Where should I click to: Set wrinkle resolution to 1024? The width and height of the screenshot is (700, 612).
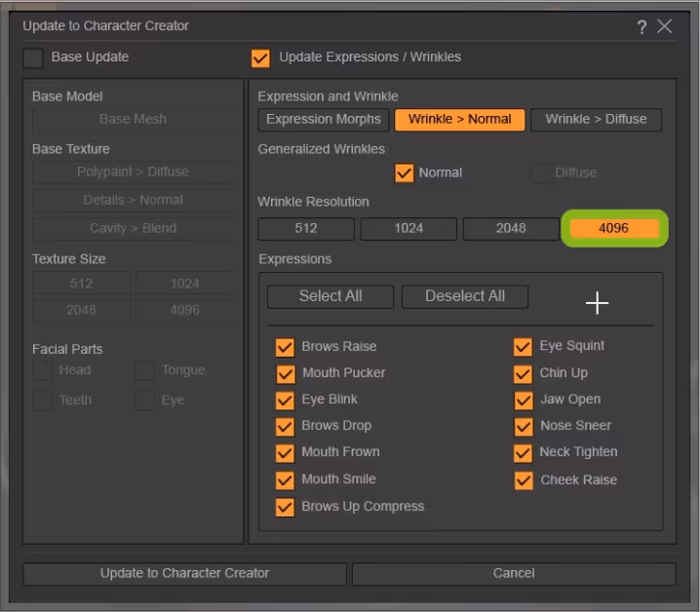click(408, 229)
